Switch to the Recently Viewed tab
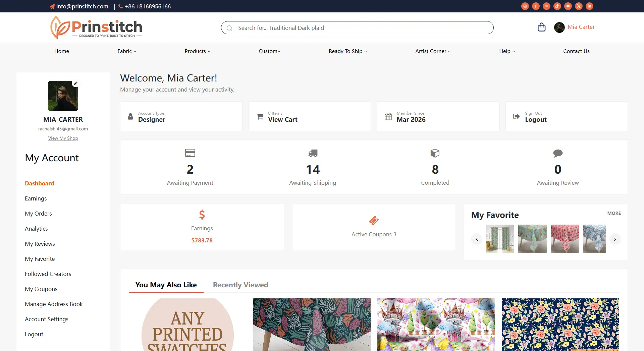The height and width of the screenshot is (351, 644). tap(240, 285)
